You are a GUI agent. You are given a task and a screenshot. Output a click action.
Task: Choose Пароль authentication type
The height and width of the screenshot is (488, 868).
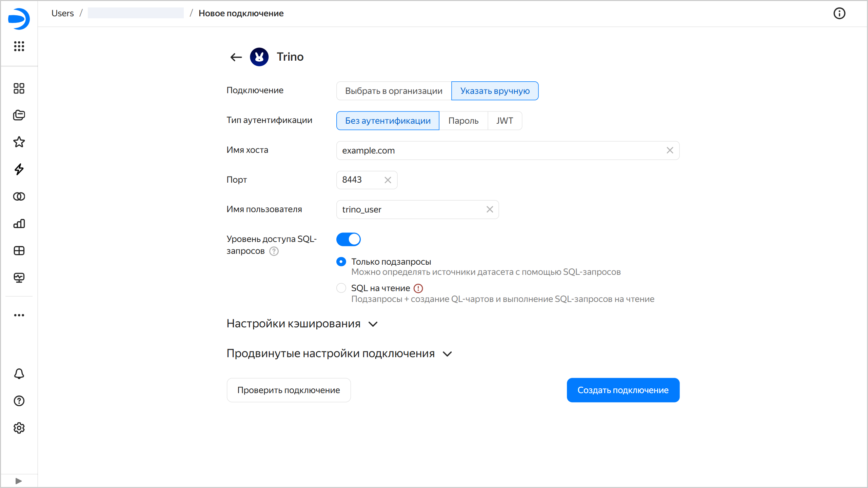click(x=463, y=121)
